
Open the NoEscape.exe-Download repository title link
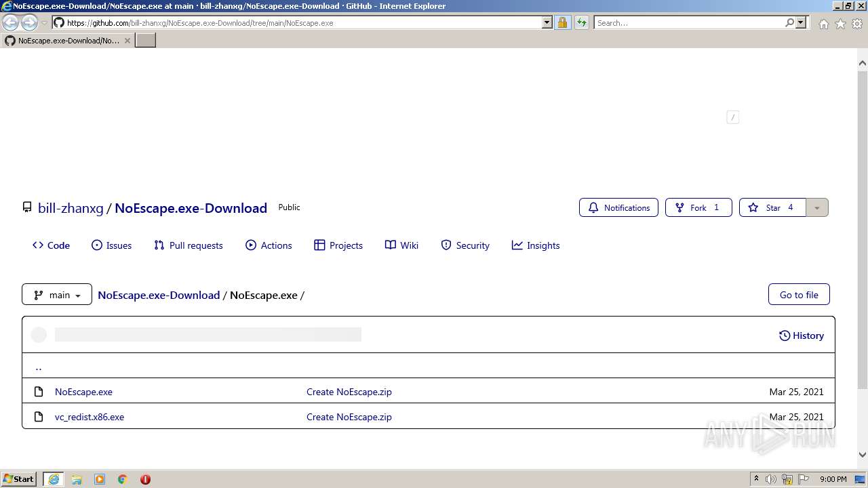(x=191, y=208)
